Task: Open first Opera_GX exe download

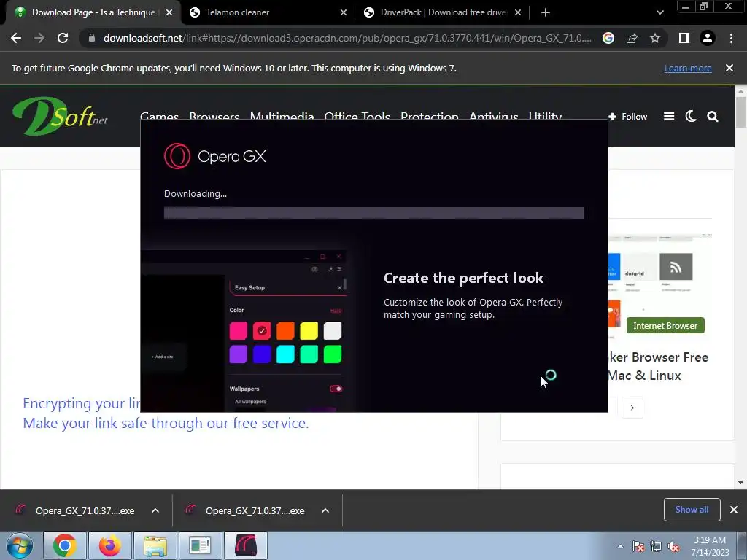Action: pyautogui.click(x=85, y=510)
